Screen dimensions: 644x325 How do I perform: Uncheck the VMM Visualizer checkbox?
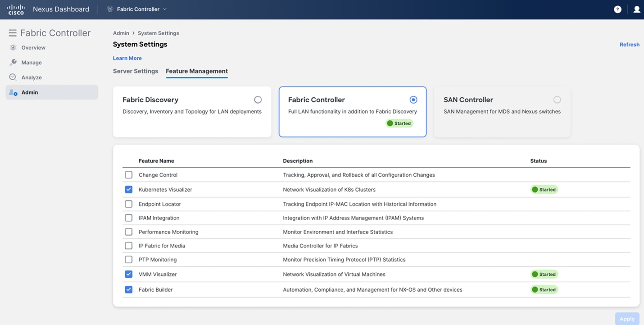pos(129,274)
